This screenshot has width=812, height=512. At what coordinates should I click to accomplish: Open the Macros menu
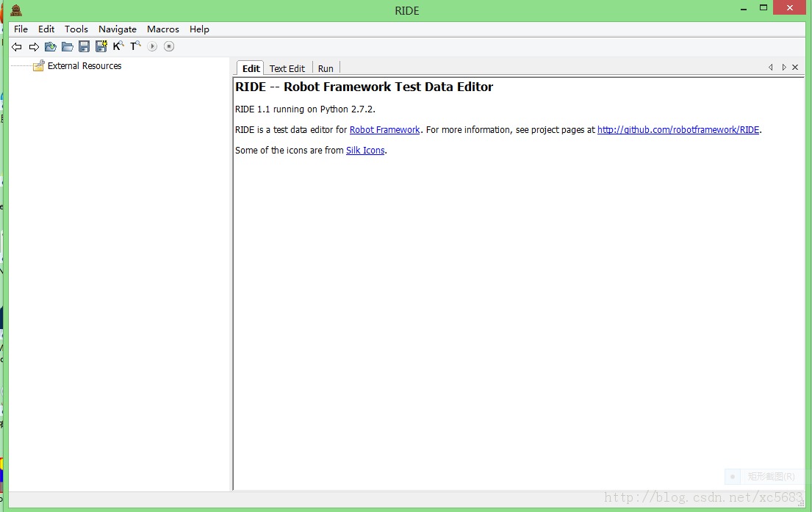pos(163,29)
